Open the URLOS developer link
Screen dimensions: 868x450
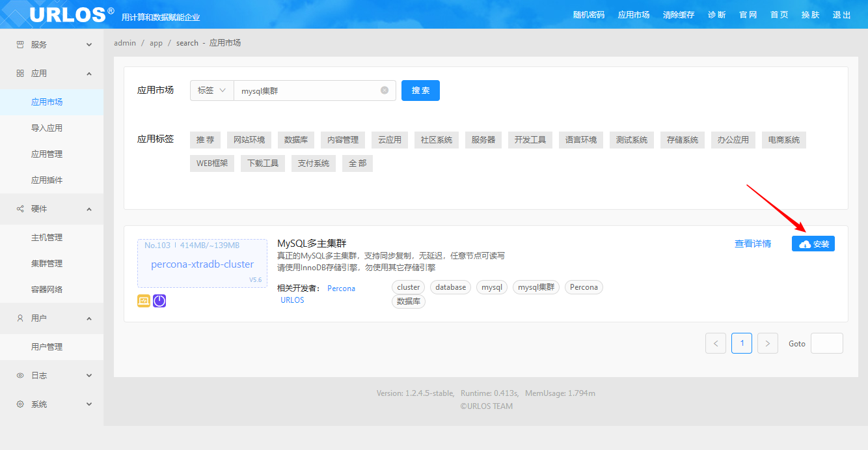click(292, 300)
